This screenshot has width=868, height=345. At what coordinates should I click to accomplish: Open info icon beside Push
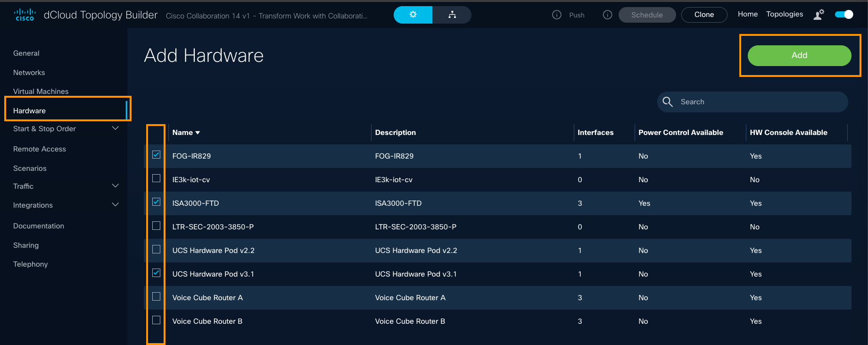click(x=557, y=15)
